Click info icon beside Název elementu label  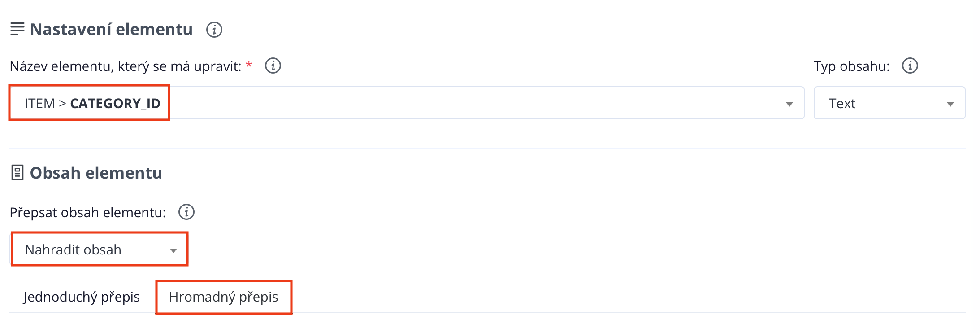click(273, 66)
